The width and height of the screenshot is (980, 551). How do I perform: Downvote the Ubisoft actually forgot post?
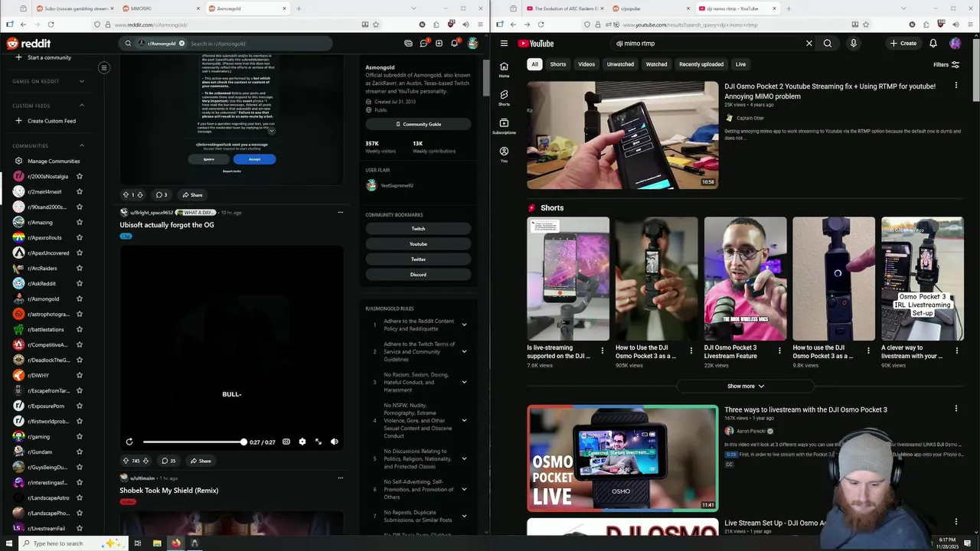click(146, 461)
